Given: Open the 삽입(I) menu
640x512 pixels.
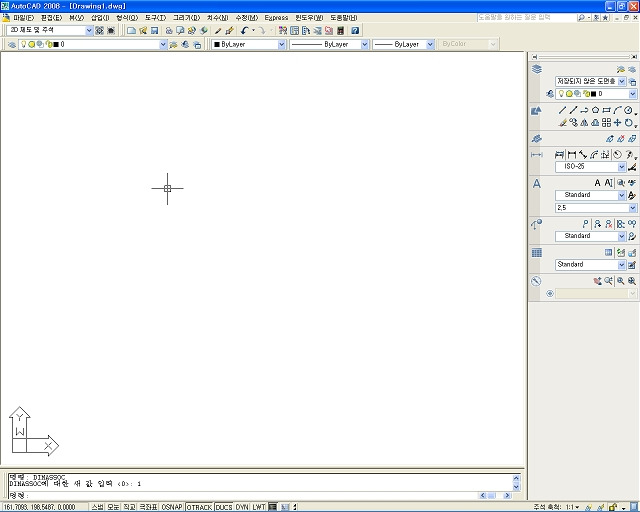Looking at the screenshot, I should click(x=100, y=18).
